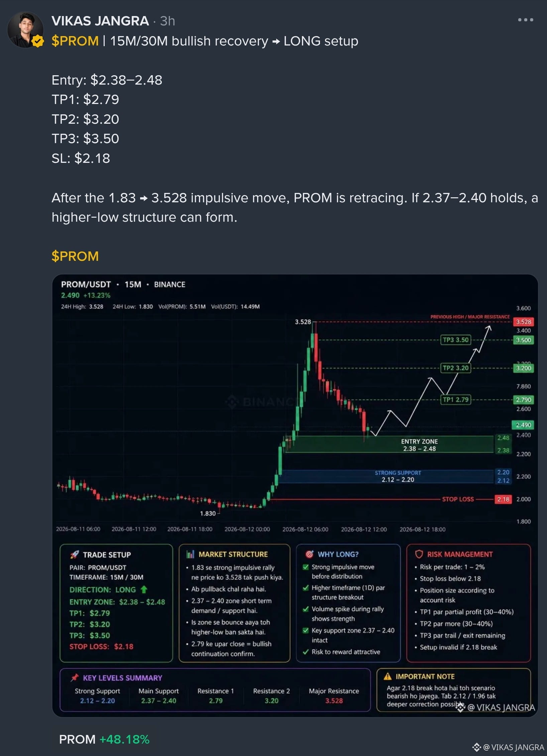Click the rocket icon beside TRADE SETUP
Screen dimensions: 547x756
tap(75, 555)
